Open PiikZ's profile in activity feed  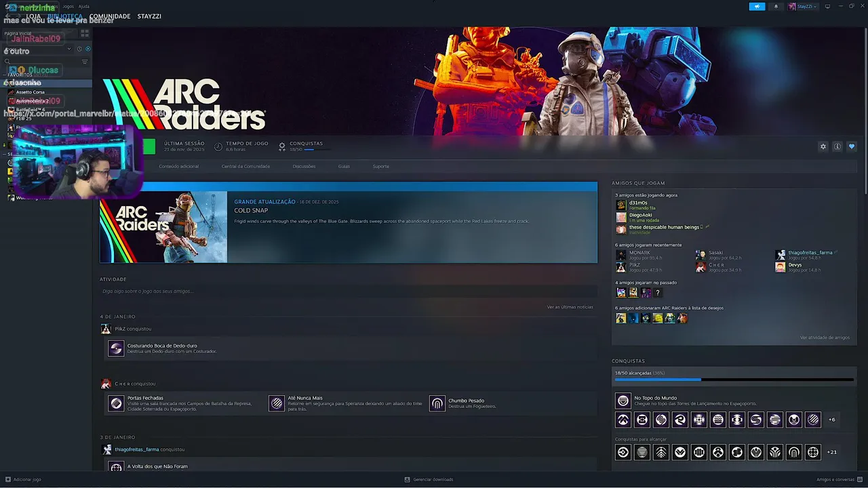tap(123, 329)
